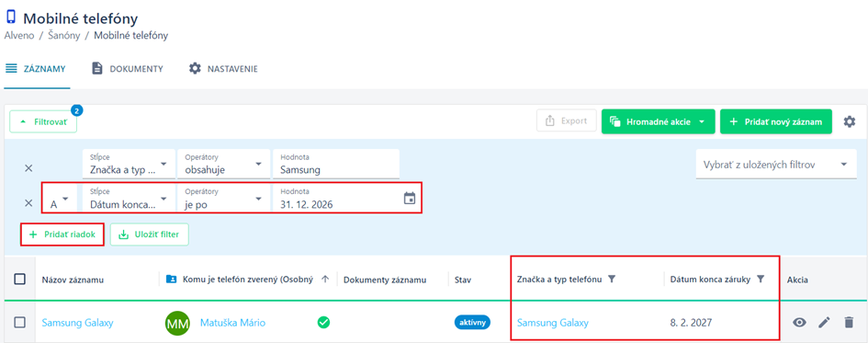Tick the select-all checkbox in table header
The width and height of the screenshot is (868, 343).
pyautogui.click(x=20, y=280)
